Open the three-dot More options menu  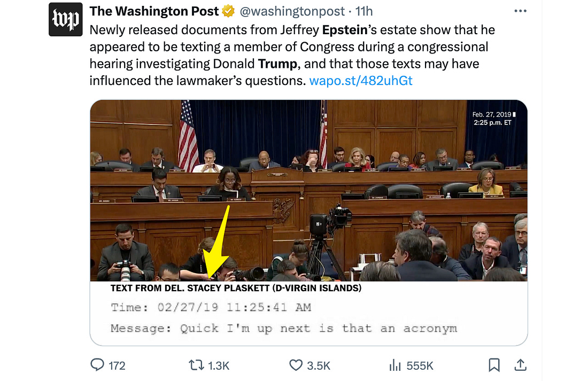click(x=520, y=11)
